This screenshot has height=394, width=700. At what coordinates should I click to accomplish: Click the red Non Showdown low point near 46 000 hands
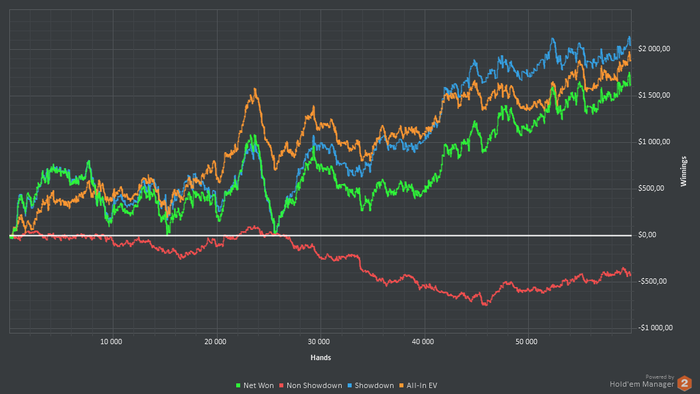tap(485, 304)
